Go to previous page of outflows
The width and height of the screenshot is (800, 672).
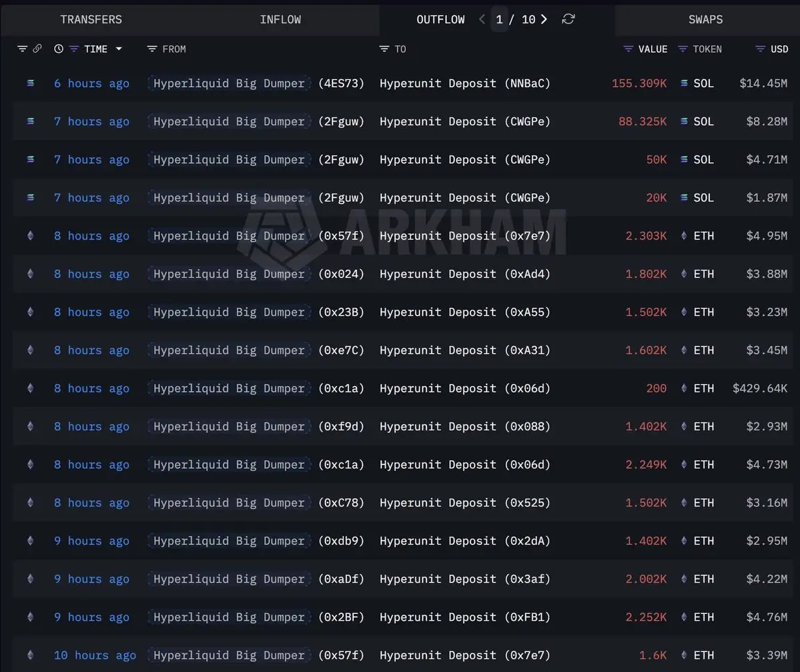pos(482,19)
